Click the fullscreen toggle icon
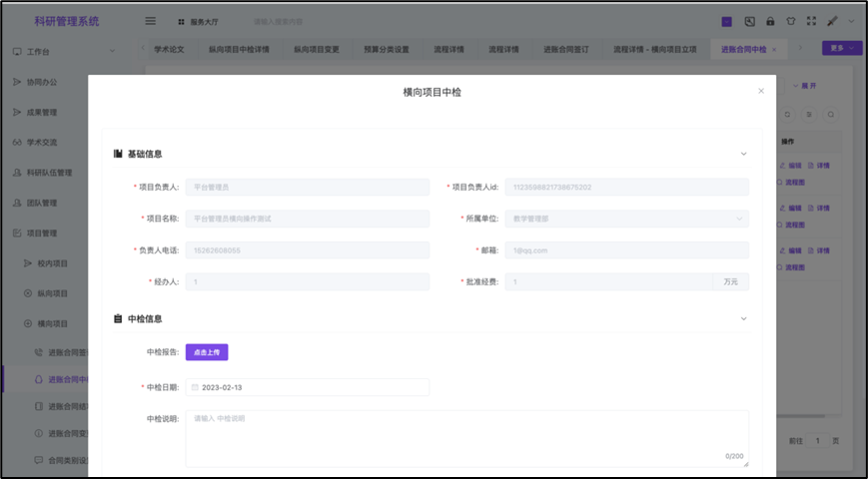The image size is (868, 479). (x=811, y=21)
